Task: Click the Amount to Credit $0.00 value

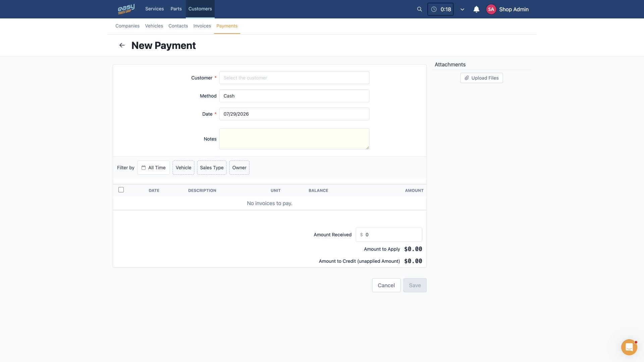Action: click(413, 261)
